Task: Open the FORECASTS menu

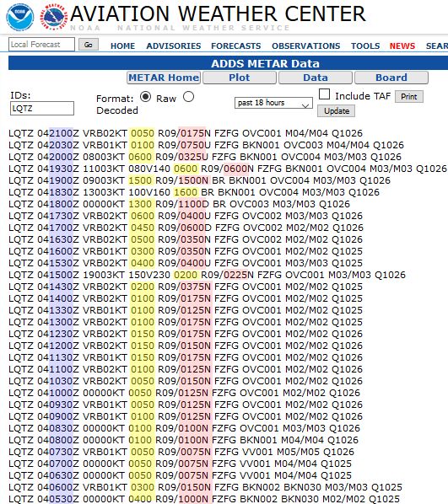Action: pyautogui.click(x=236, y=46)
